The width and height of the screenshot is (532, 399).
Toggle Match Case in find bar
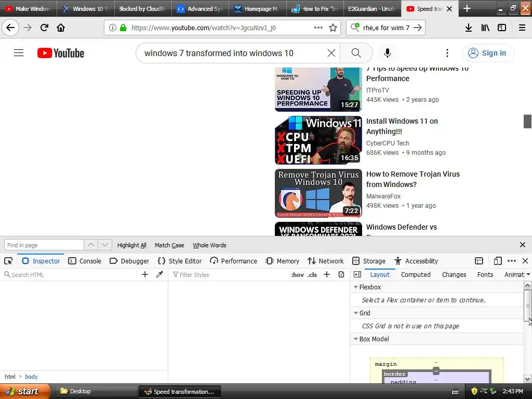[x=169, y=245]
